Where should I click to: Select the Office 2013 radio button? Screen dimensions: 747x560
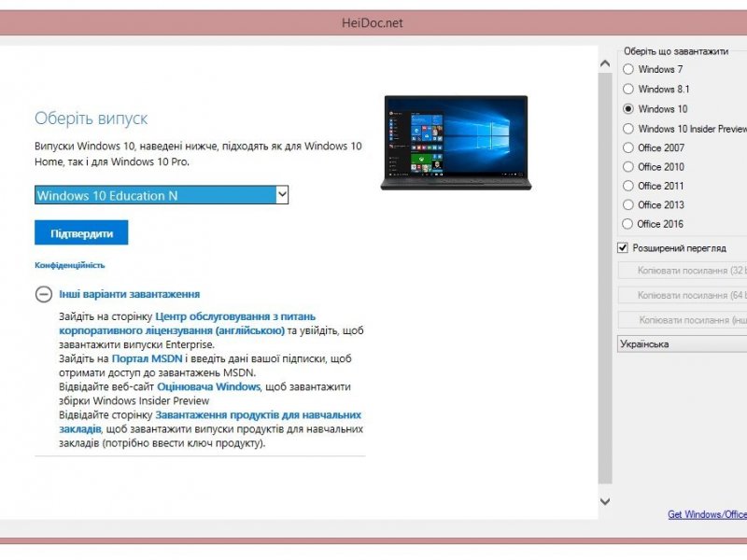point(627,204)
